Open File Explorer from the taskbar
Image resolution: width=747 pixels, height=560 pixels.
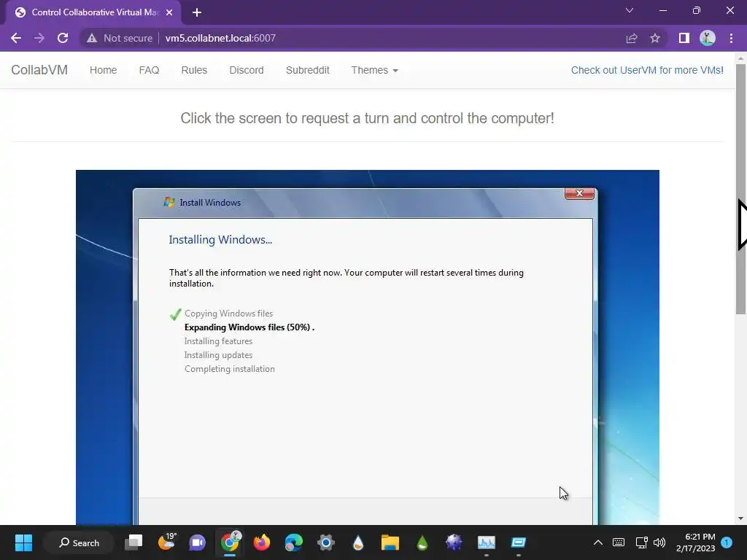(x=390, y=542)
